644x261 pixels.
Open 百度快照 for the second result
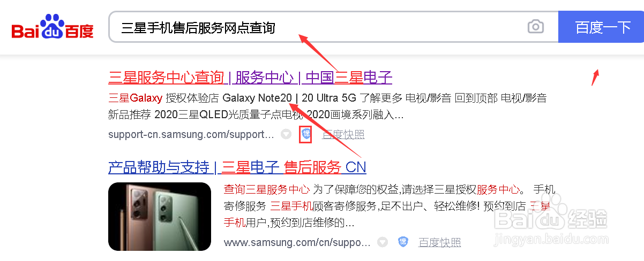click(439, 242)
